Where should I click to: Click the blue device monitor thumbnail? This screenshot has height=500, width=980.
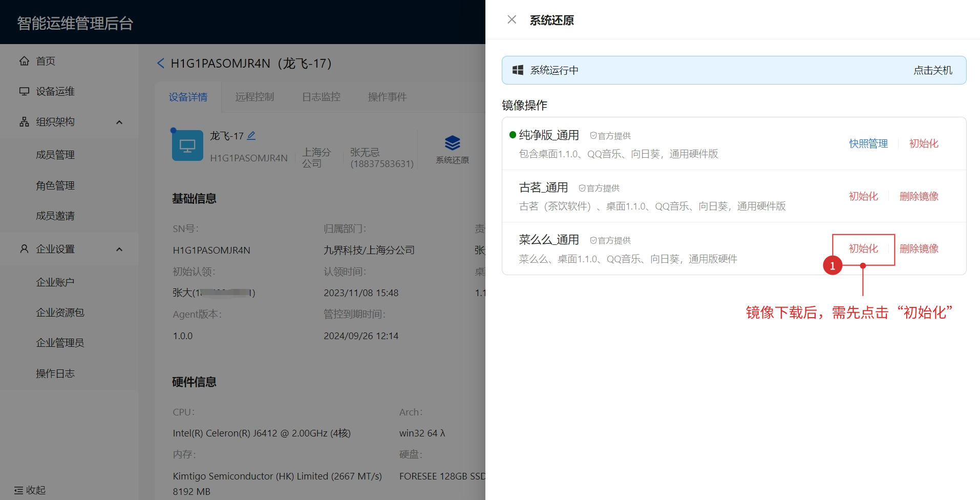(x=187, y=145)
